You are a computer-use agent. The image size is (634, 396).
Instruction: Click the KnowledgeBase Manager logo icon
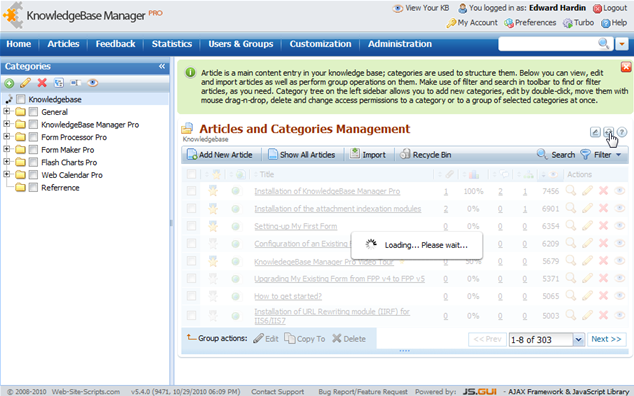coord(13,15)
